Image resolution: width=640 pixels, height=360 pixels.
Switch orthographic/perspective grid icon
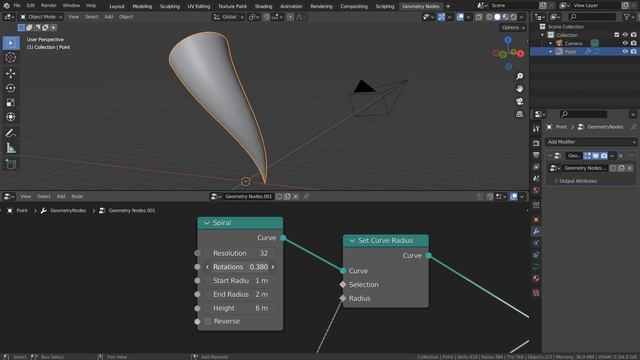(x=520, y=114)
